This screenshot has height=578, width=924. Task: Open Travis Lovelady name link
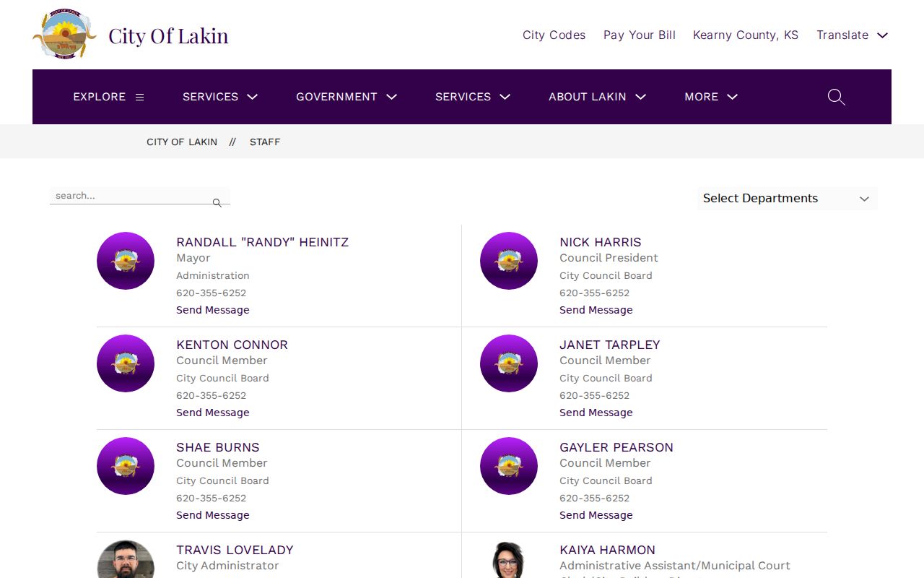235,550
